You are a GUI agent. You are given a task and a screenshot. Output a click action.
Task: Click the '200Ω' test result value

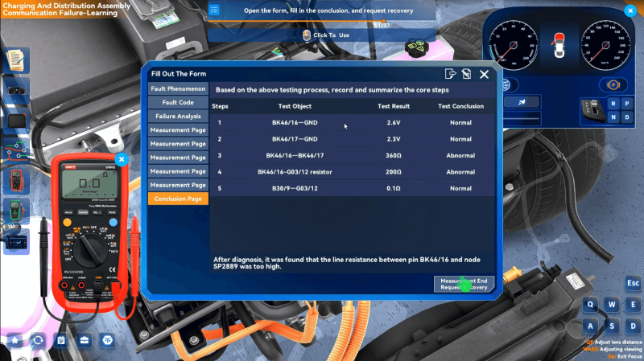click(x=394, y=172)
